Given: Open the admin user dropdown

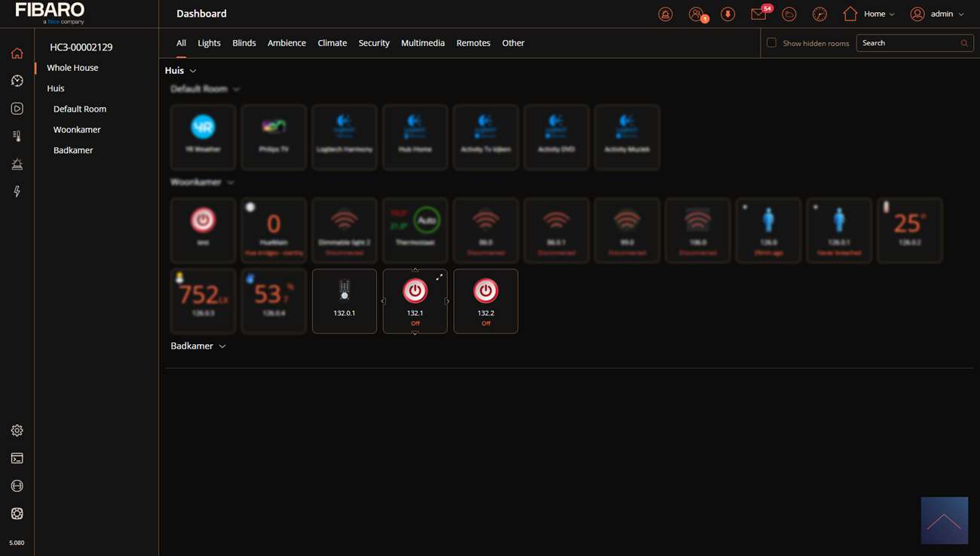Looking at the screenshot, I should [937, 14].
